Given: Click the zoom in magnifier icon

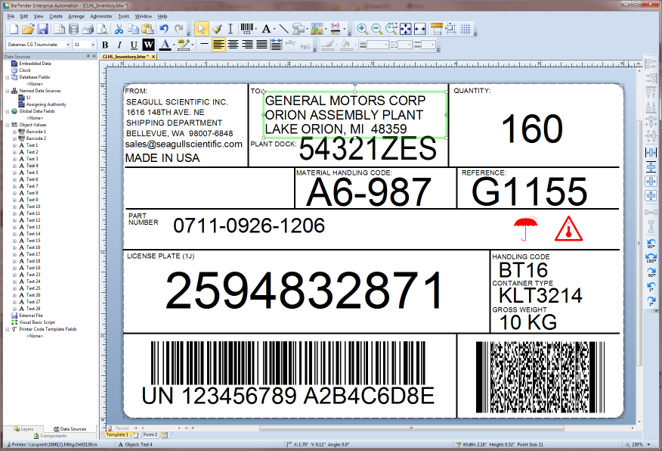Looking at the screenshot, I should point(362,29).
